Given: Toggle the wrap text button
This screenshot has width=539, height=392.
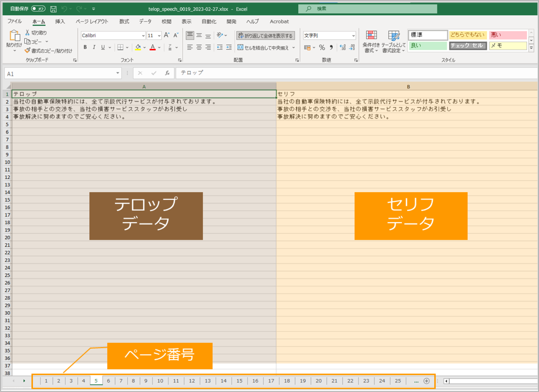Looking at the screenshot, I should click(265, 36).
